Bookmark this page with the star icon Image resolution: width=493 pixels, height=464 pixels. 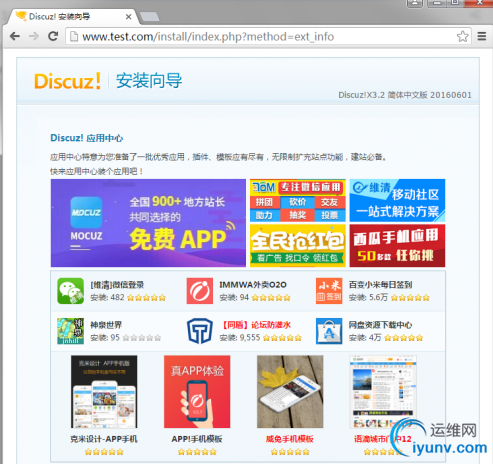[x=462, y=36]
